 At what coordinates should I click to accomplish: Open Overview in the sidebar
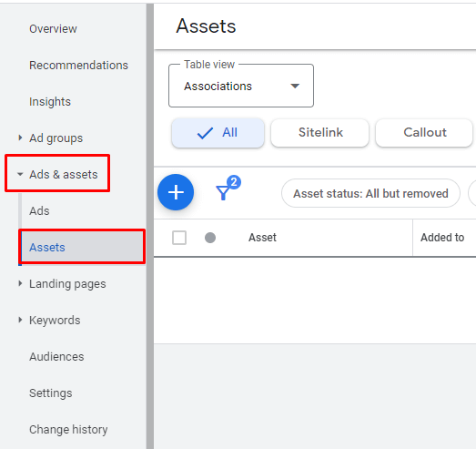(53, 29)
